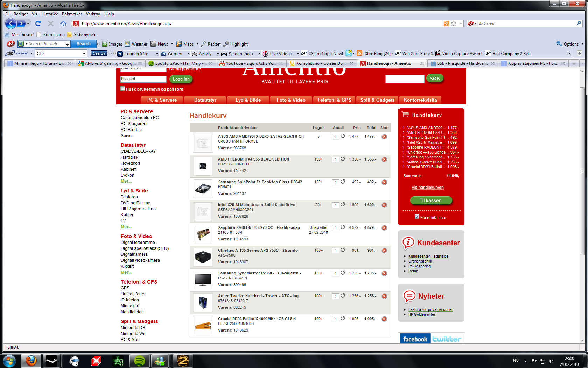Edit quantity field for Intel X25-M
588x368 pixels.
click(335, 205)
